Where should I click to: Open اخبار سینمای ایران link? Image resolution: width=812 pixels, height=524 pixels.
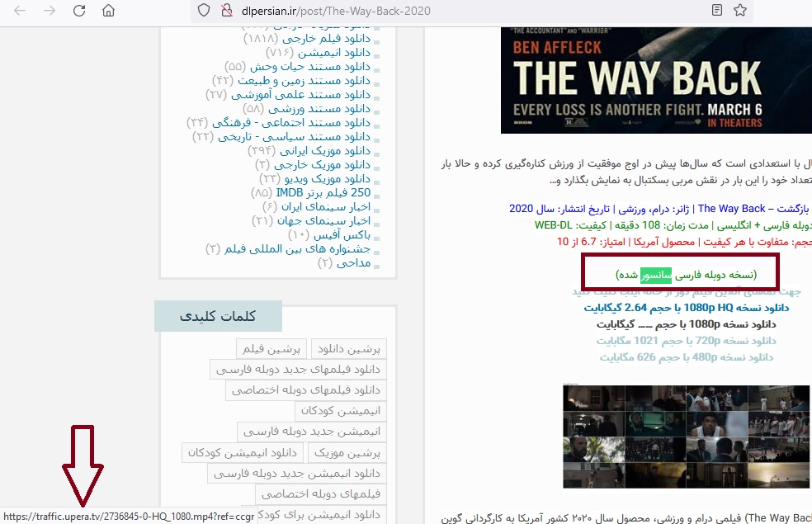click(x=326, y=206)
